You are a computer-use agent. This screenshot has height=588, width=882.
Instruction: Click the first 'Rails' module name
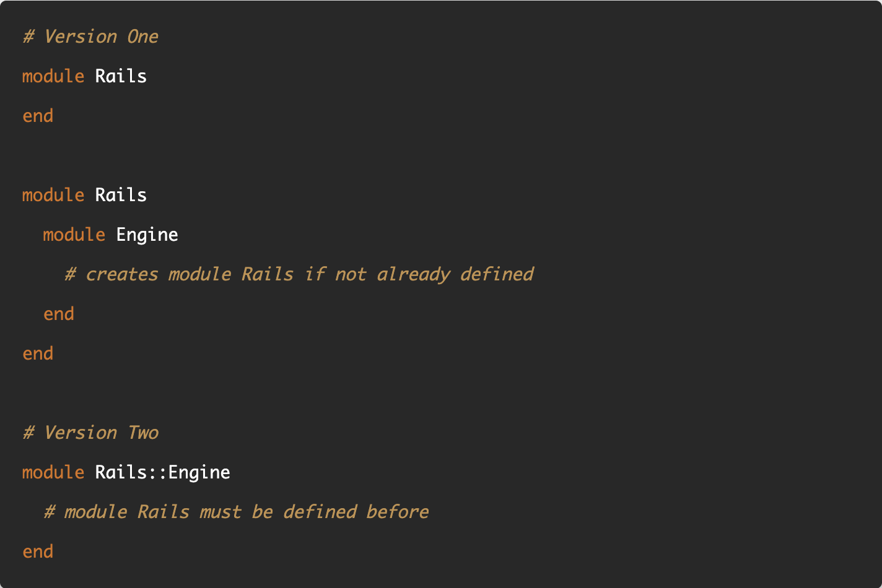tap(121, 76)
